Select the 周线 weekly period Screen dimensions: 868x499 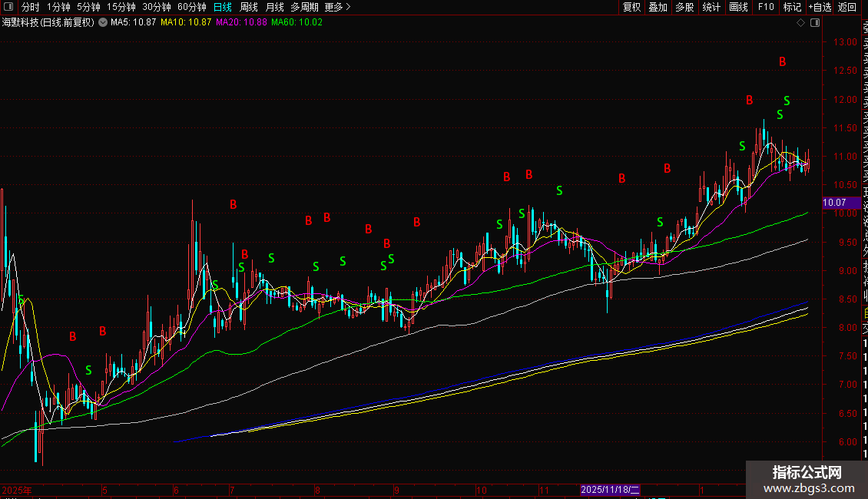(x=248, y=7)
